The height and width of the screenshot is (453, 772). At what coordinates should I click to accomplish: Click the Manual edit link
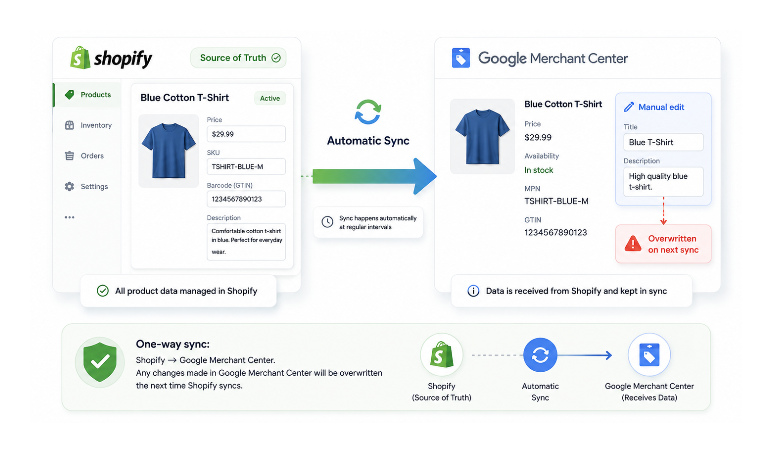(661, 107)
